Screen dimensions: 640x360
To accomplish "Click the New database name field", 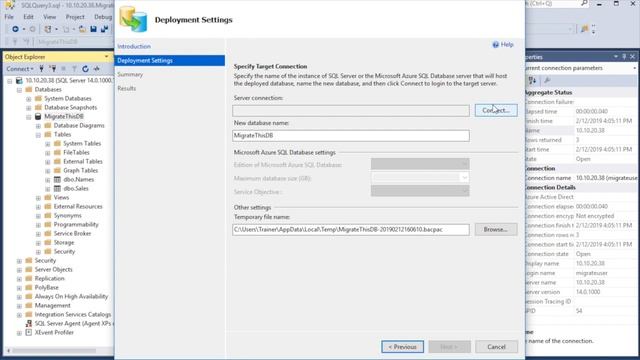I will coord(351,136).
